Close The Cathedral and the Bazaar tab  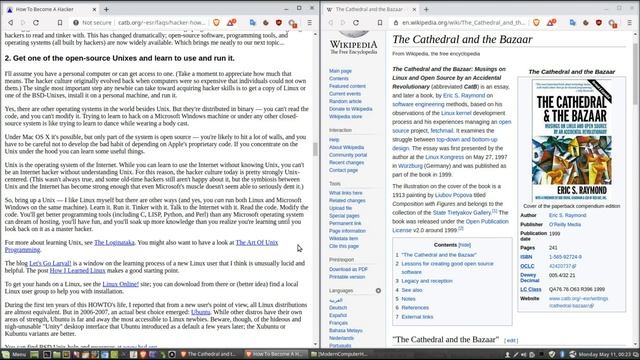coord(414,9)
